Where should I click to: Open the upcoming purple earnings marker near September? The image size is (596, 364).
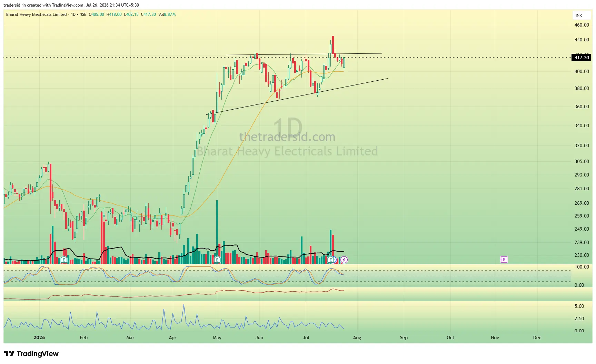(504, 260)
